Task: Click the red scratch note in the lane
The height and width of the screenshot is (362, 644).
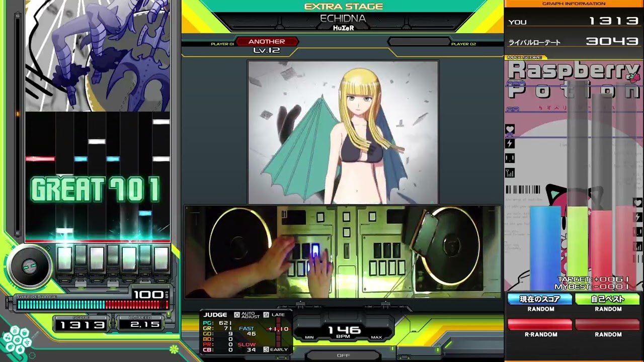Action: [x=40, y=159]
